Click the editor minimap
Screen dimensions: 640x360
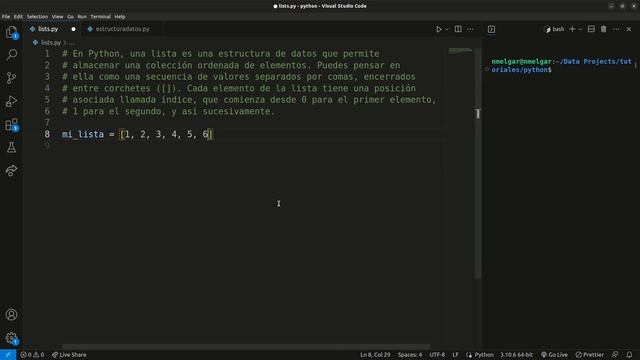(460, 51)
